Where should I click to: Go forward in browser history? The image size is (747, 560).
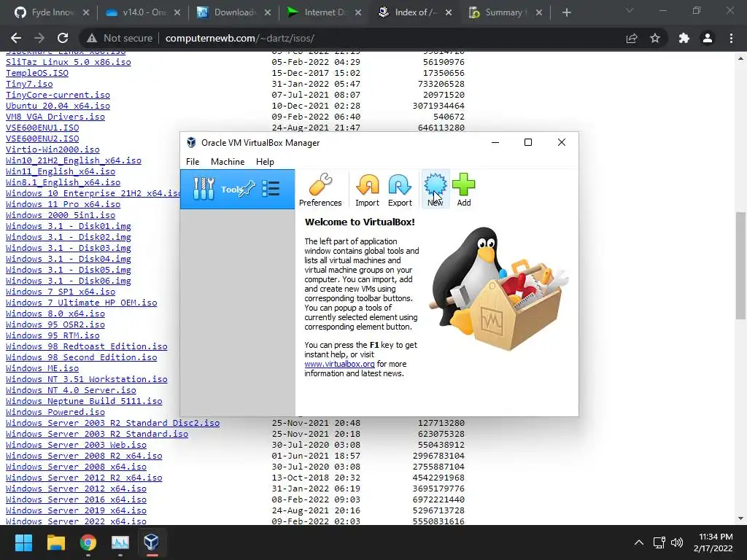(x=39, y=38)
